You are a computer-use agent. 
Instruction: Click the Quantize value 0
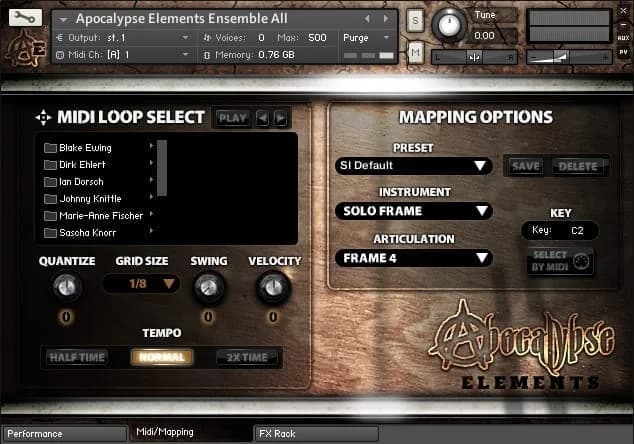coord(66,317)
